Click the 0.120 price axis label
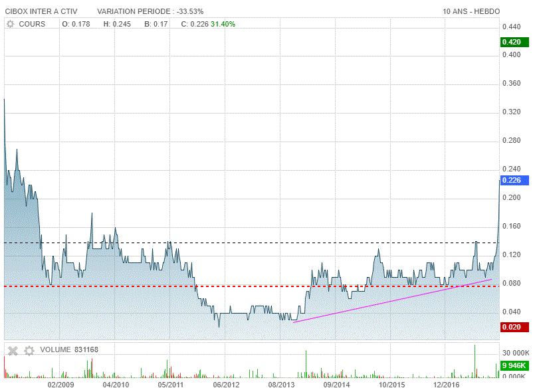533x392 pixels. point(512,254)
